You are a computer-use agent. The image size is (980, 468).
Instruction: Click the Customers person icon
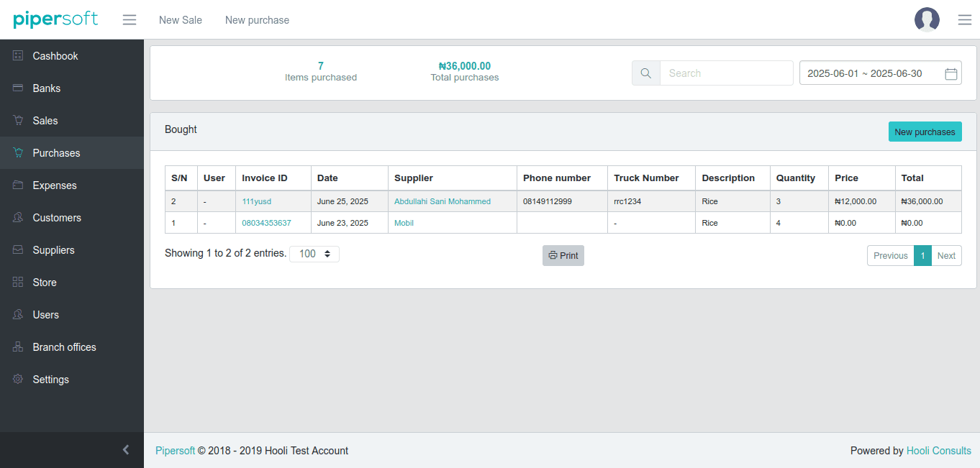pyautogui.click(x=18, y=217)
